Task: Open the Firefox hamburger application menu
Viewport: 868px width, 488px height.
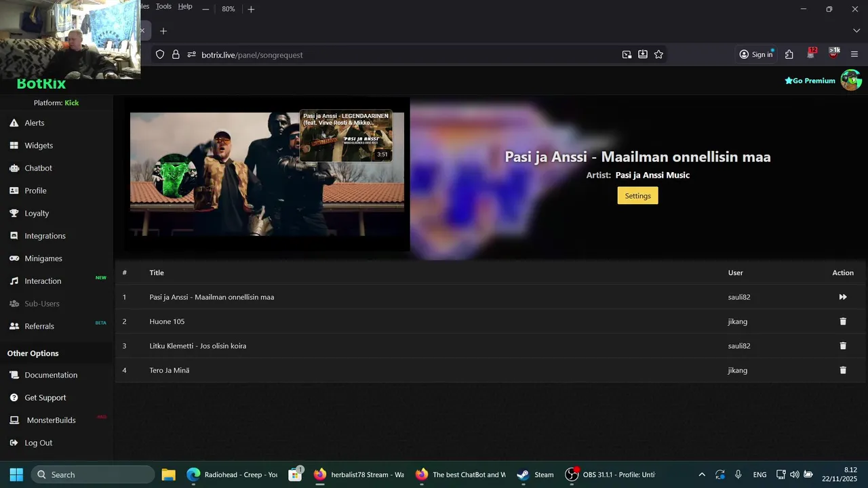Action: pyautogui.click(x=854, y=54)
